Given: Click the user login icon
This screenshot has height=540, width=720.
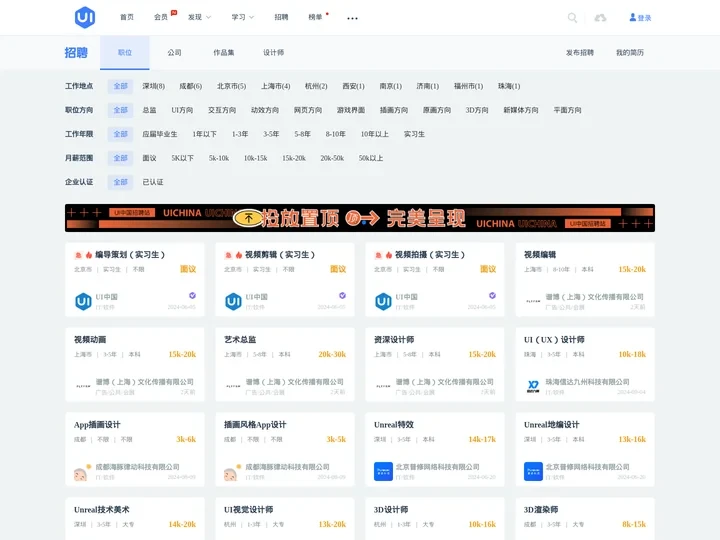Looking at the screenshot, I should tap(633, 17).
